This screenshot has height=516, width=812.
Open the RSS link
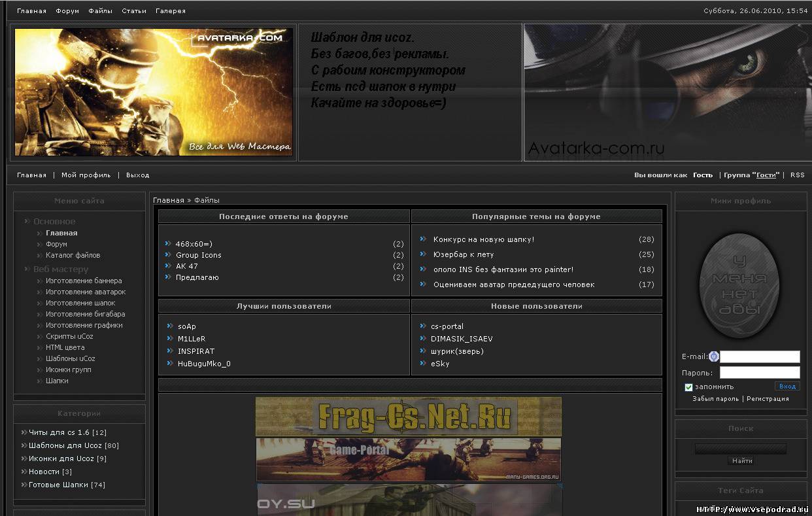tap(798, 175)
